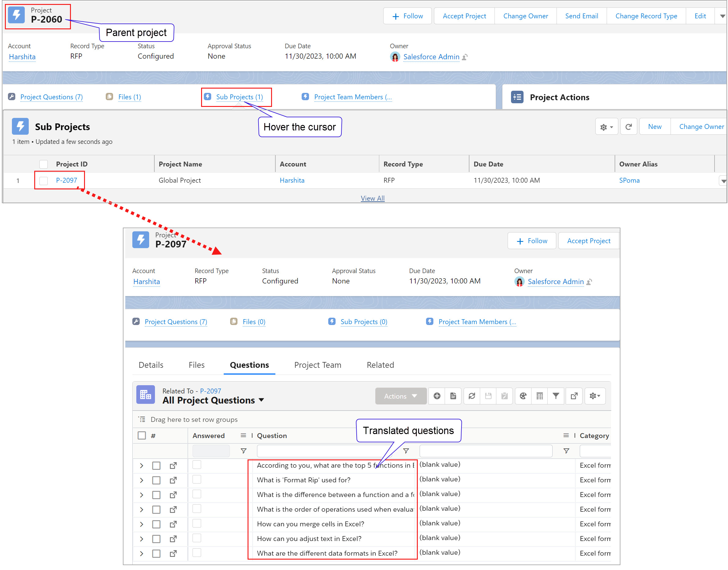728x570 pixels.
Task: Click the P-2060 project lightning icon
Action: (x=17, y=15)
